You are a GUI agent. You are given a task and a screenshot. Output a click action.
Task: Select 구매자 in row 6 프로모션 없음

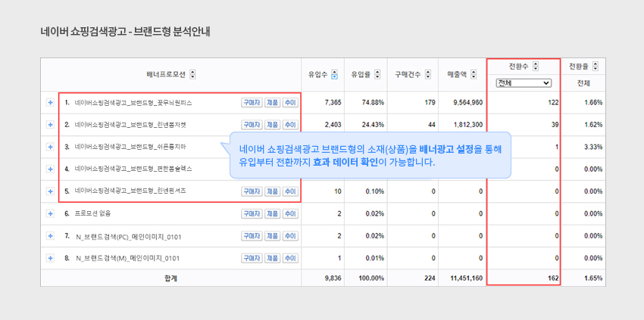(x=252, y=213)
